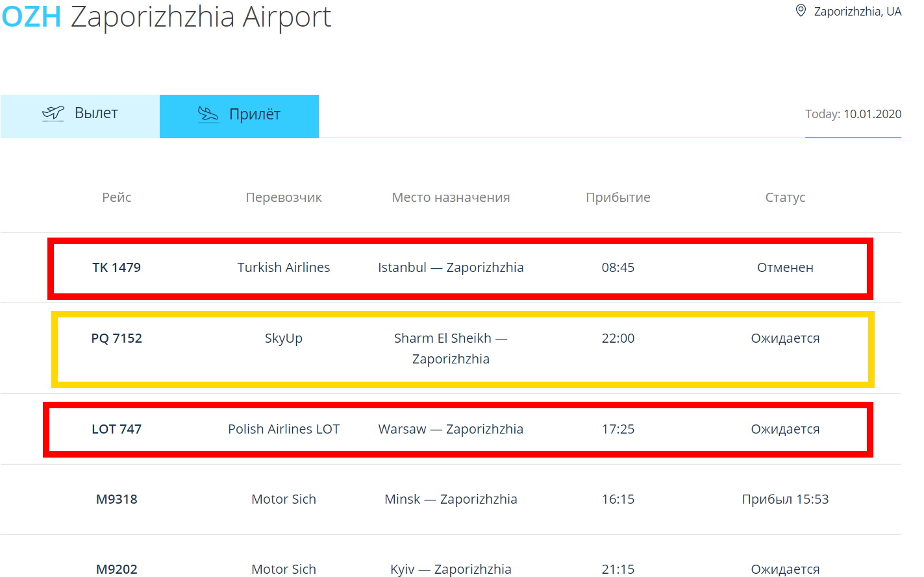The height and width of the screenshot is (577, 924).
Task: Select flight TK 1479
Action: [x=460, y=268]
